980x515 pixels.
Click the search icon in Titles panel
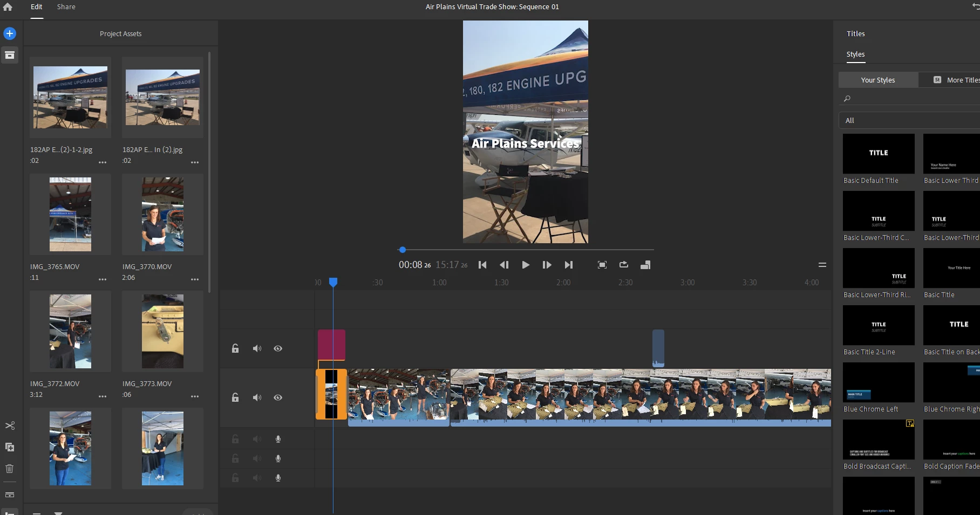click(847, 99)
